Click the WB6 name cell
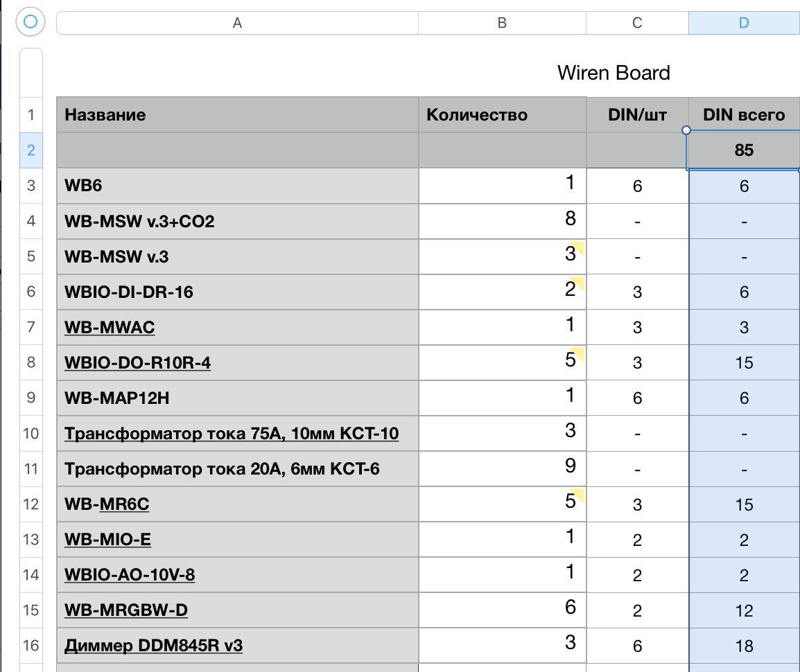Image resolution: width=800 pixels, height=672 pixels. [238, 186]
